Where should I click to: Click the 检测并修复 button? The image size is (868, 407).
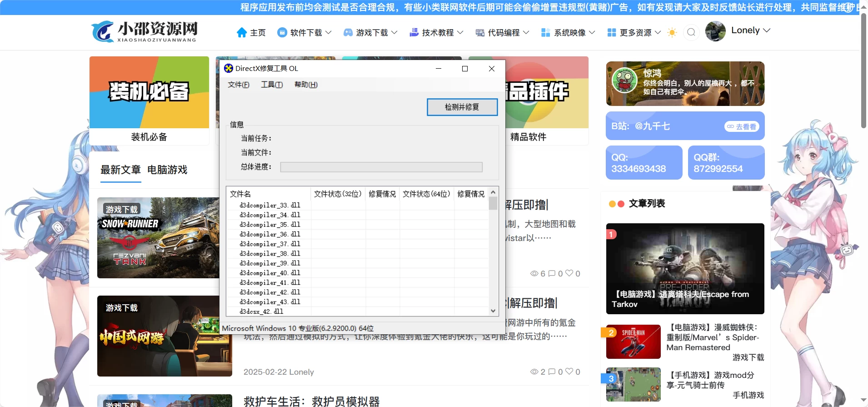tap(462, 107)
